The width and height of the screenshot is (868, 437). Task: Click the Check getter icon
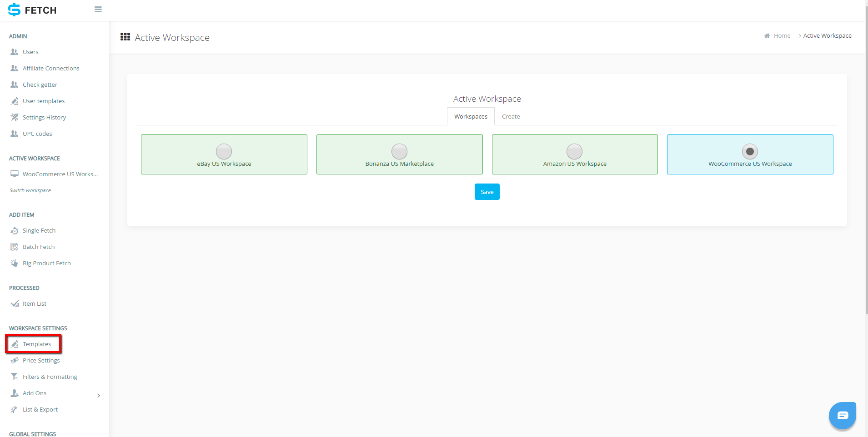click(15, 84)
